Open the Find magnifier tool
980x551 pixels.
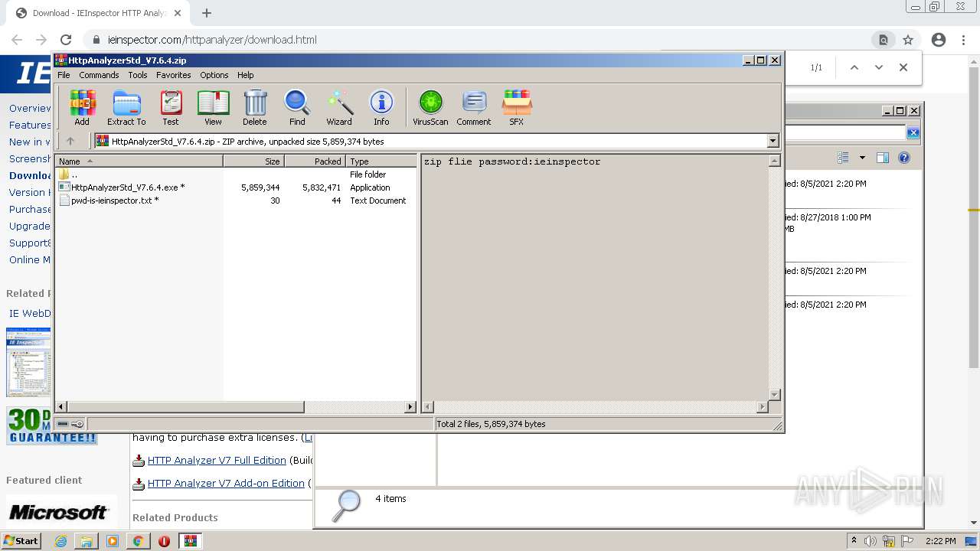coord(297,108)
